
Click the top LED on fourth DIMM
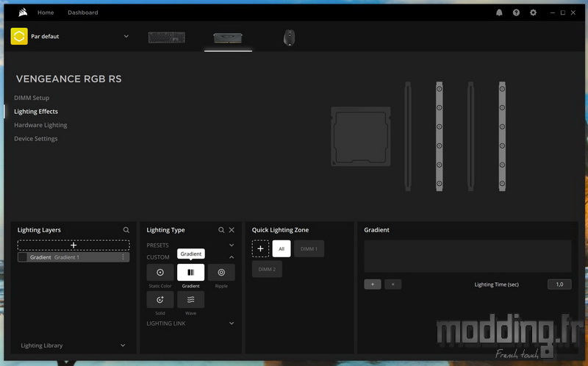tap(502, 89)
